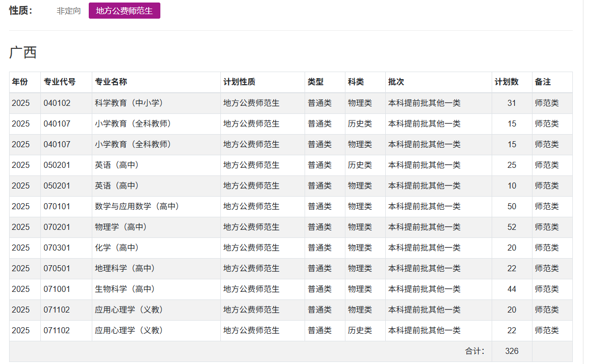591x364 pixels.
Task: Click major code 070101 cell
Action: pos(57,206)
